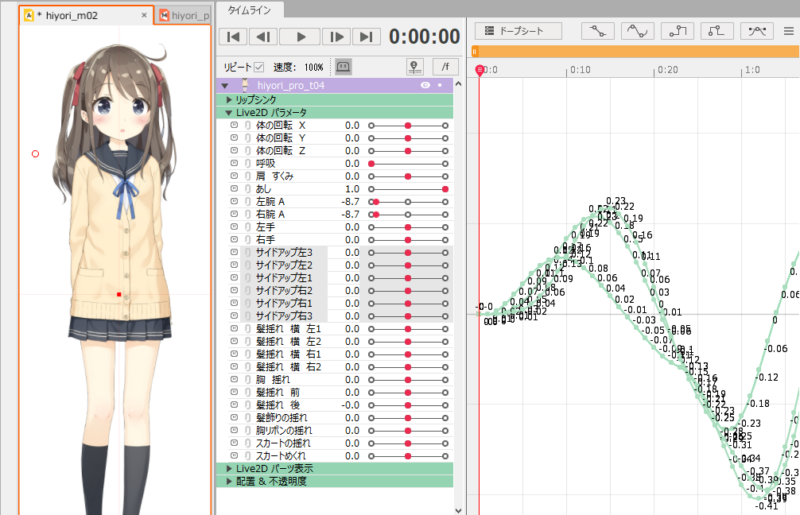Select the inverse stepped curve icon

pyautogui.click(x=717, y=31)
